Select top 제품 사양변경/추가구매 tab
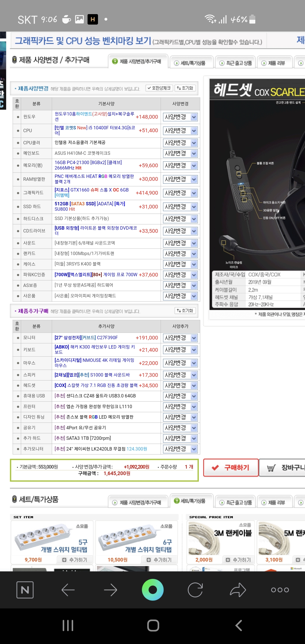 coord(138,61)
